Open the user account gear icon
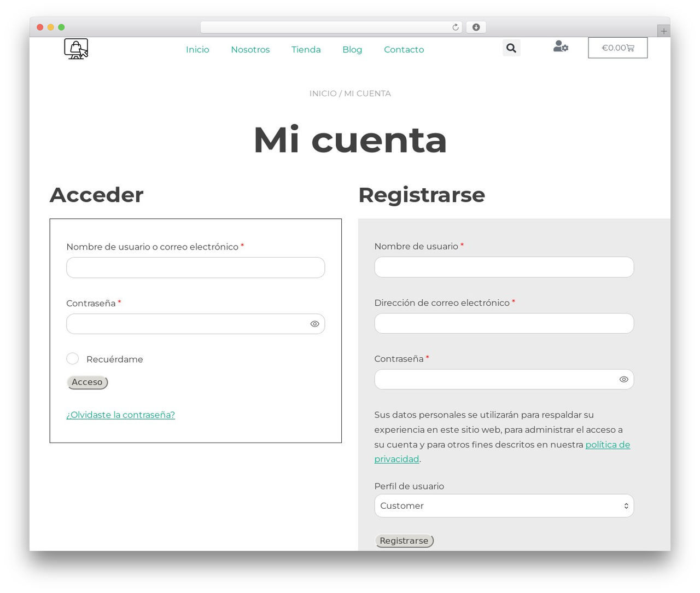The width and height of the screenshot is (700, 593). pyautogui.click(x=561, y=46)
